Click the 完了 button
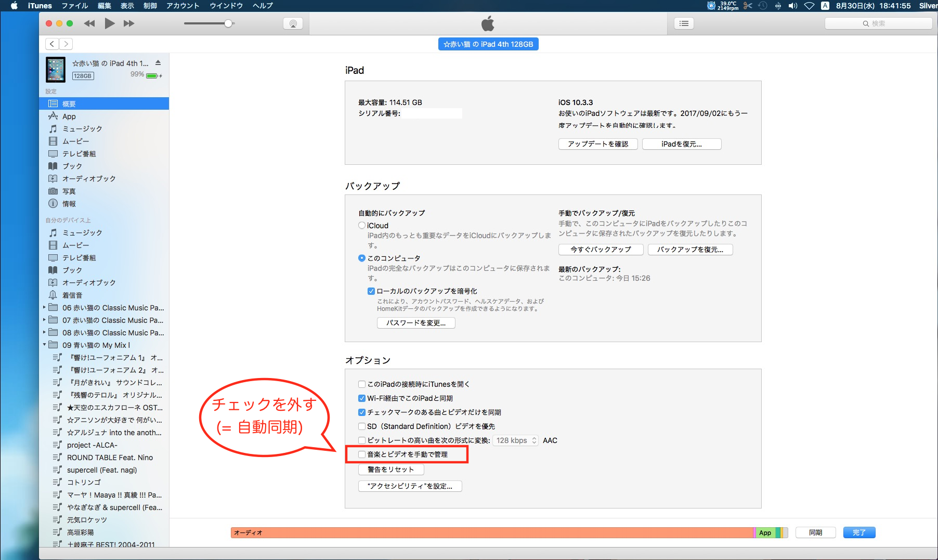The image size is (938, 560). click(859, 532)
